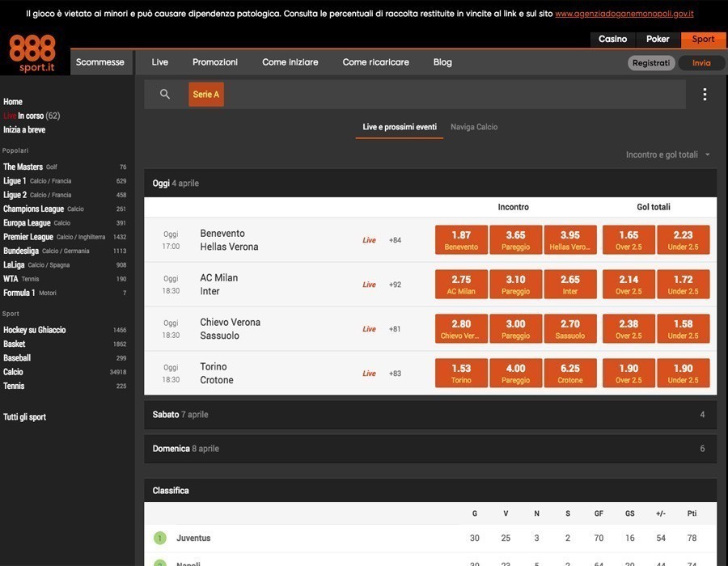728x566 pixels.
Task: Open the Incontro e gol totali dropdown
Action: pyautogui.click(x=667, y=154)
